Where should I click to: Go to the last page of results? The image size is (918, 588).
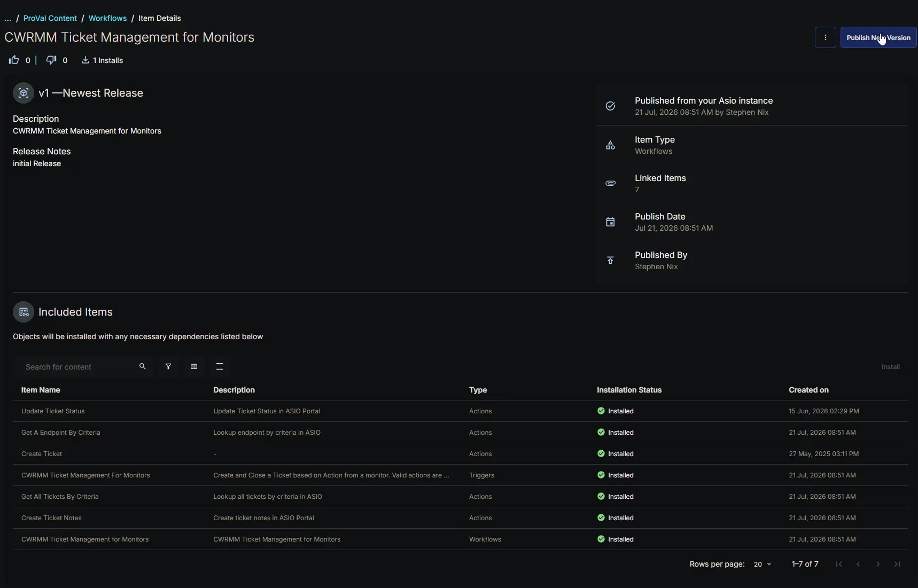click(897, 565)
